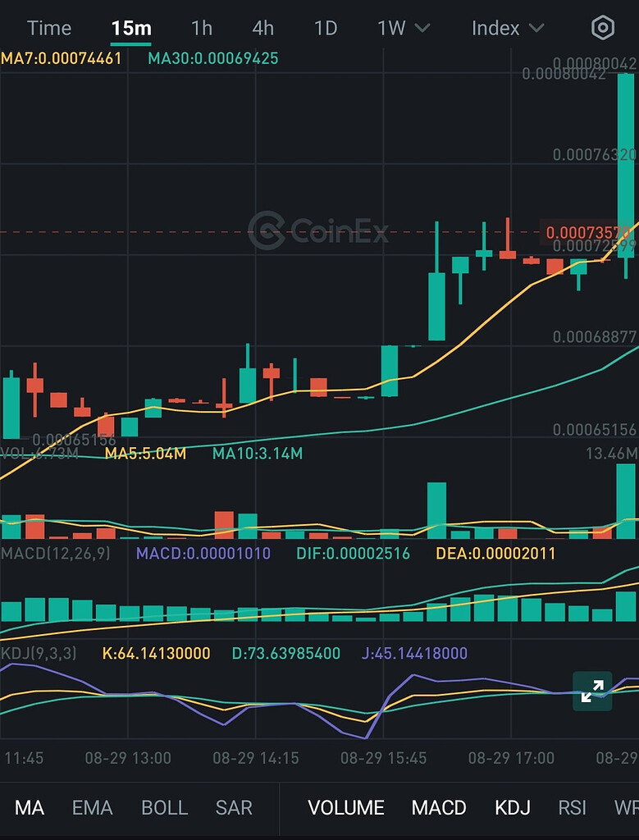
Task: Click the latest tall green candlestick
Action: (626, 164)
